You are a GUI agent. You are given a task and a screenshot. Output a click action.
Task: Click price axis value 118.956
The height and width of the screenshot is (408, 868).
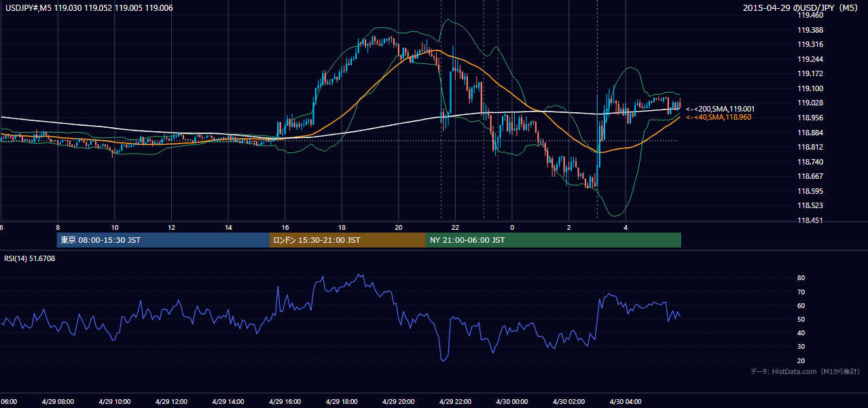pyautogui.click(x=810, y=118)
